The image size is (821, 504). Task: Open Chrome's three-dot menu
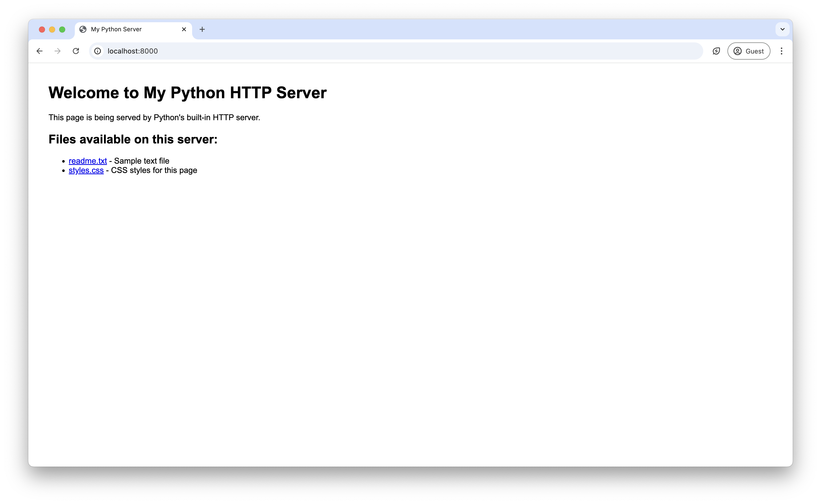coord(782,51)
